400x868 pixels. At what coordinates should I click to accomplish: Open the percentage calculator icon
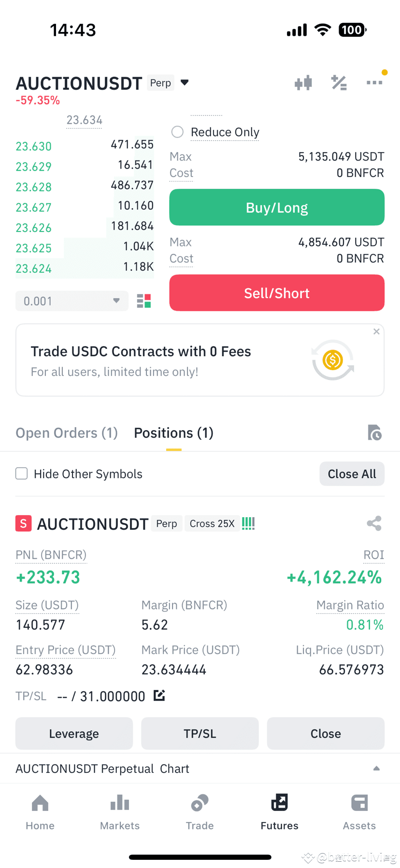click(339, 83)
